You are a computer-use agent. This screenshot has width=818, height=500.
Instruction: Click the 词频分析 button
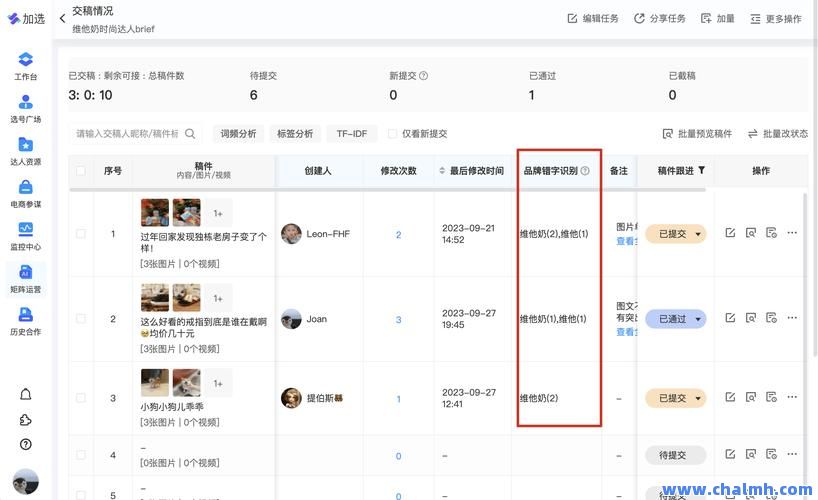pyautogui.click(x=238, y=134)
